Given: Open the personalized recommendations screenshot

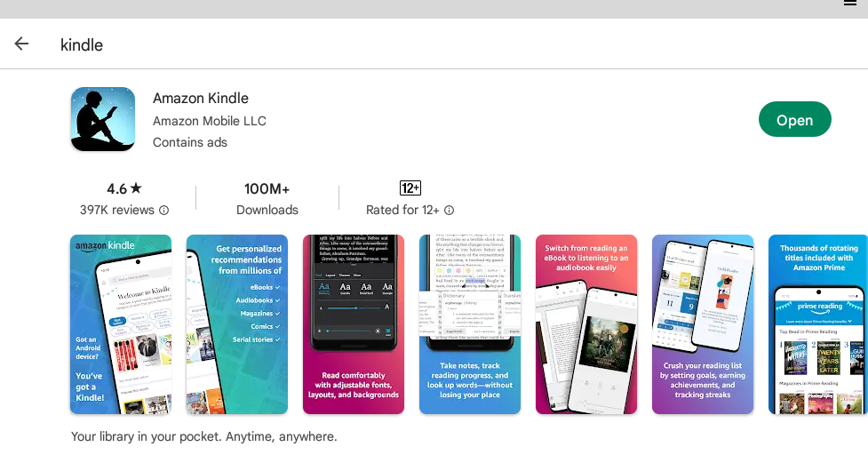Looking at the screenshot, I should coord(237,324).
